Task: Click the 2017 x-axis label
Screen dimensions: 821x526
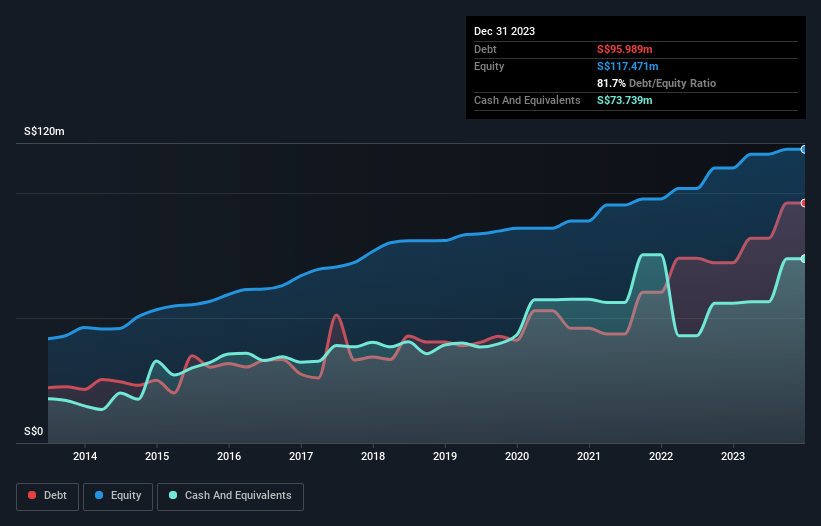Action: click(x=301, y=456)
